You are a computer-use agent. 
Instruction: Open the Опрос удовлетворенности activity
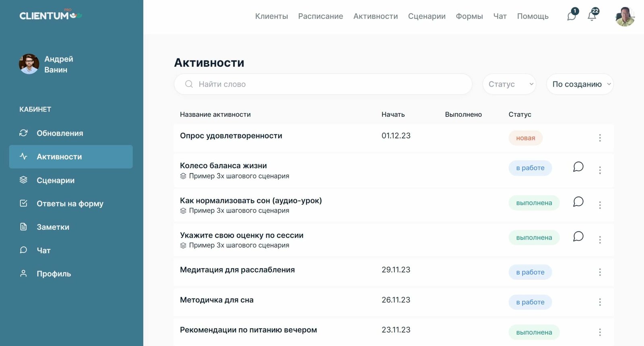(231, 136)
